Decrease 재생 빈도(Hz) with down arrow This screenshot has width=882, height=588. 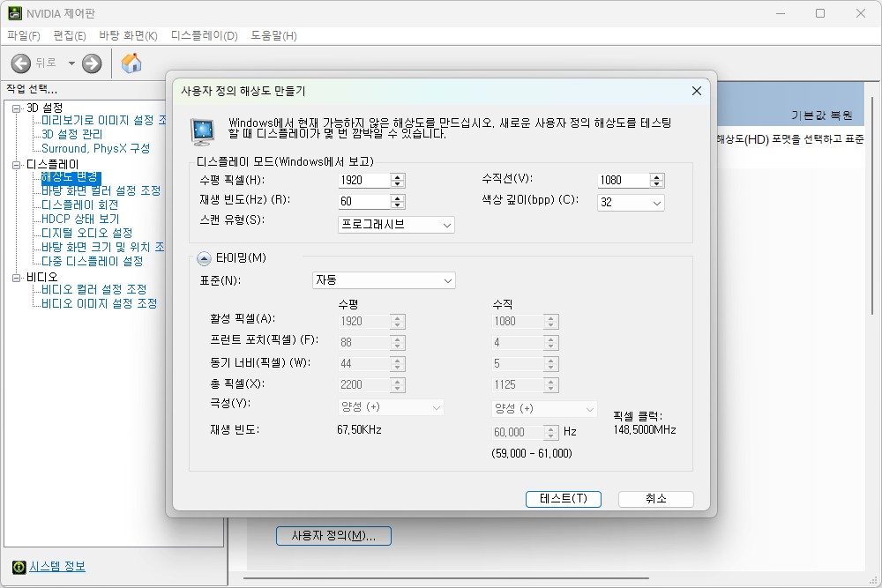398,205
